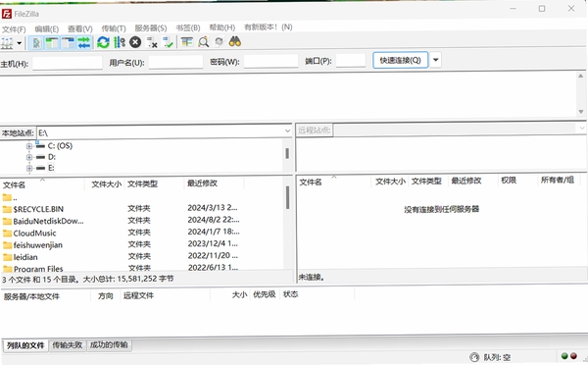Disconnect from the current server
The width and height of the screenshot is (588, 365).
152,42
